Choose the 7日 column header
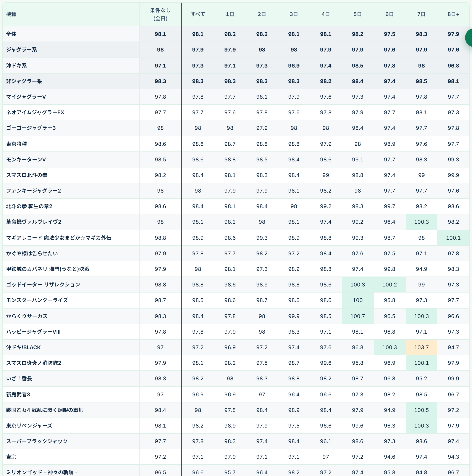 click(422, 14)
